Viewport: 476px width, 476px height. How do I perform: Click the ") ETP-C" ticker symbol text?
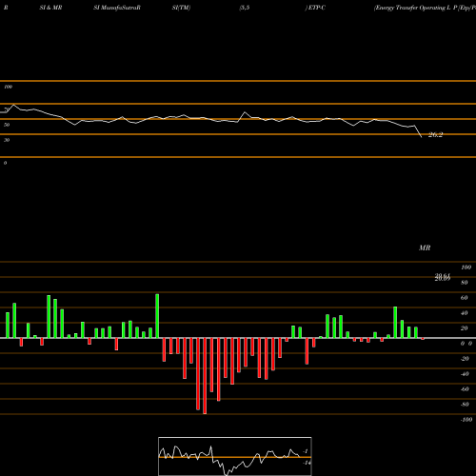tap(315, 8)
